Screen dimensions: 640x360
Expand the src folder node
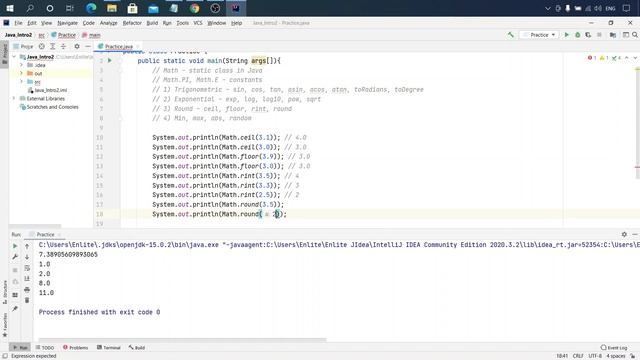(x=21, y=82)
